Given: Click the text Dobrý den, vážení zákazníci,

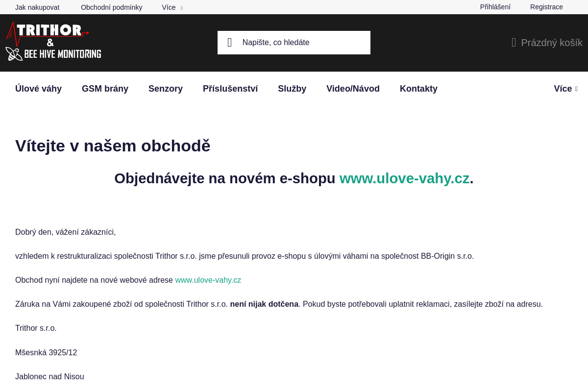Looking at the screenshot, I should pyautogui.click(x=66, y=232).
